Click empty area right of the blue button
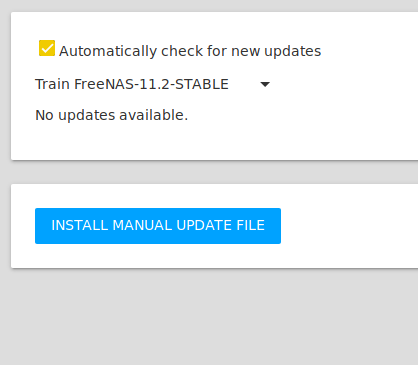Viewport: 418px width, 365px height. click(350, 226)
